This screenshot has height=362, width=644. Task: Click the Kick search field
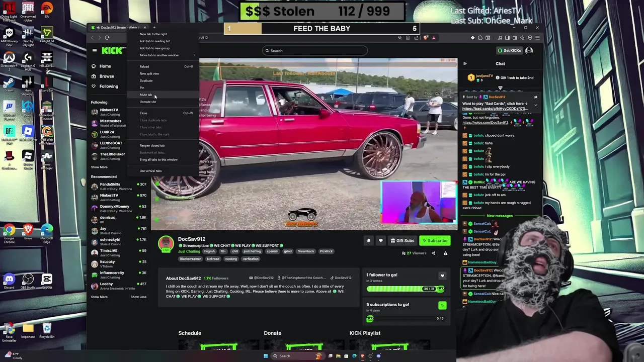pyautogui.click(x=314, y=50)
